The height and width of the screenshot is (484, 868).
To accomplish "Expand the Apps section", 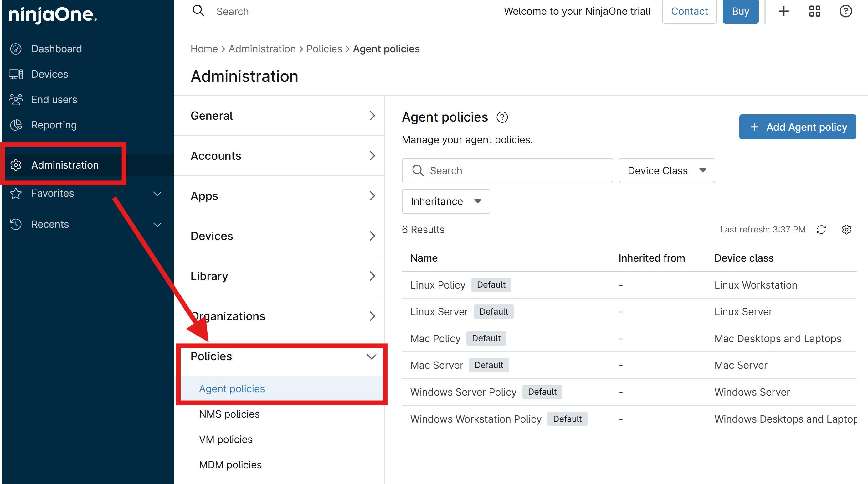I will point(279,196).
